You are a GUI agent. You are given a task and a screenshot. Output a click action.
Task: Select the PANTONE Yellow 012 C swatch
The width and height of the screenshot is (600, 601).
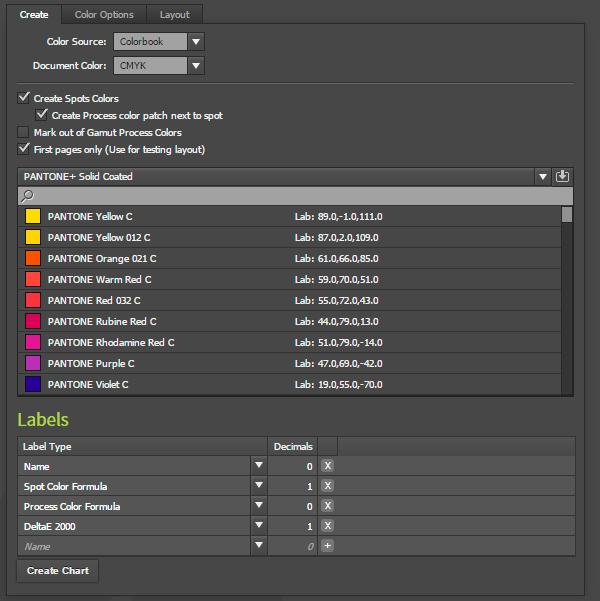[x=33, y=237]
